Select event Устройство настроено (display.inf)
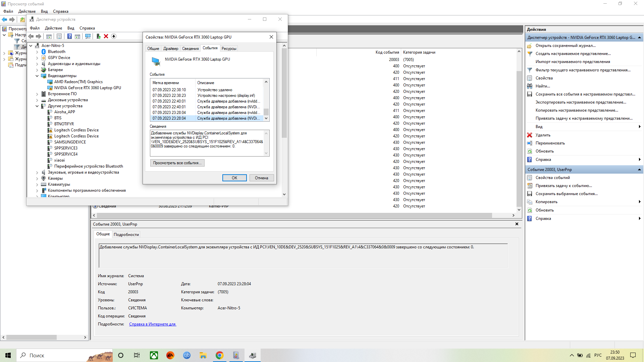The image size is (644, 362). (207, 96)
